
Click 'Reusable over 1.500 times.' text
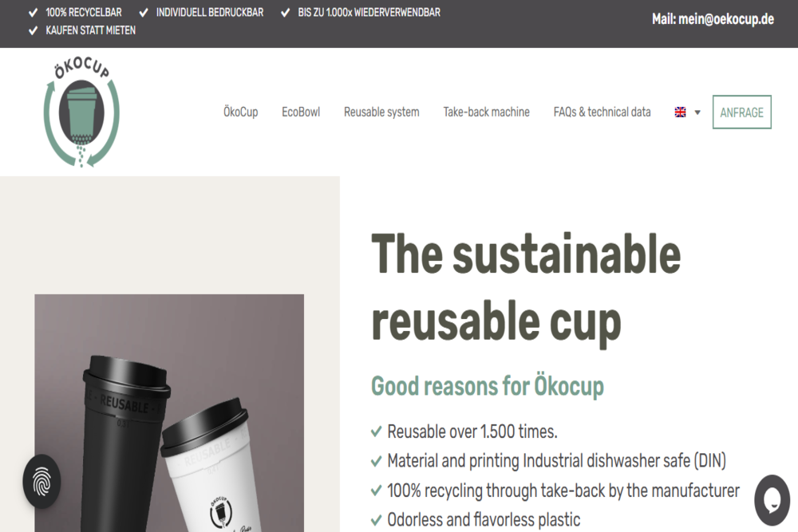click(x=472, y=432)
